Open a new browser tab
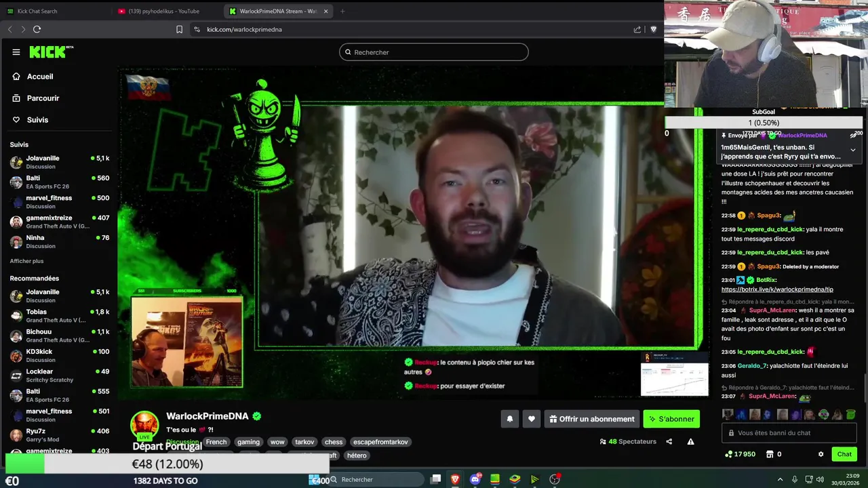 point(342,11)
